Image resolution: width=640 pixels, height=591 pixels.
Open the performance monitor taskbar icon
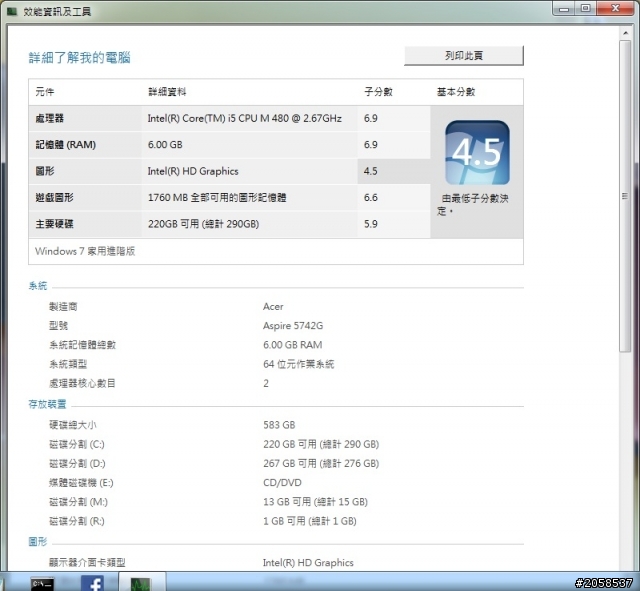[x=141, y=584]
